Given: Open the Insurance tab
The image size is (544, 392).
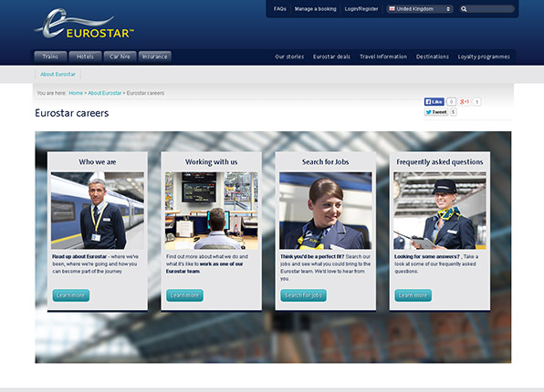Looking at the screenshot, I should [155, 57].
